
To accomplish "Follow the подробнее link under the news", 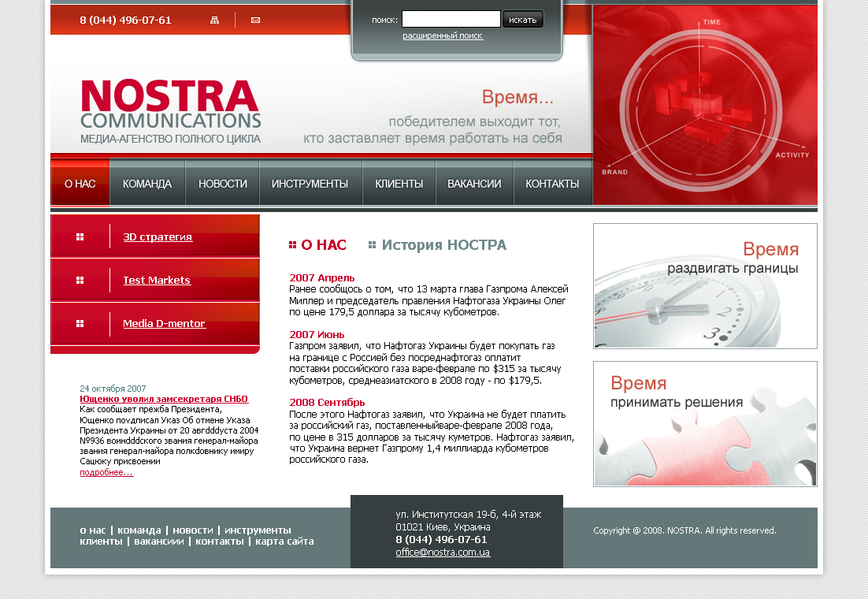I will [x=106, y=472].
